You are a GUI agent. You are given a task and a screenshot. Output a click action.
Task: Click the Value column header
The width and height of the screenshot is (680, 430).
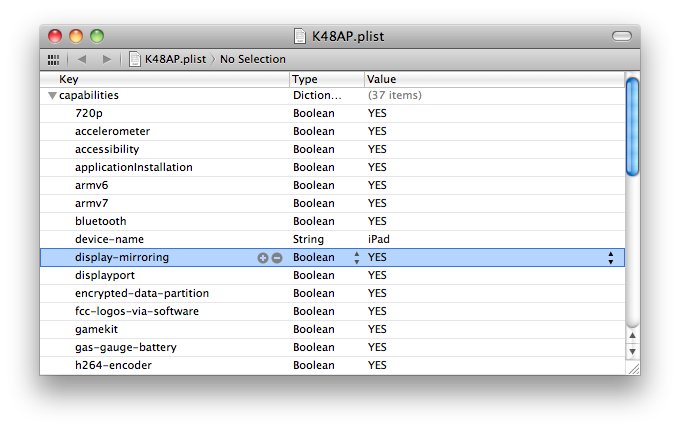(494, 79)
